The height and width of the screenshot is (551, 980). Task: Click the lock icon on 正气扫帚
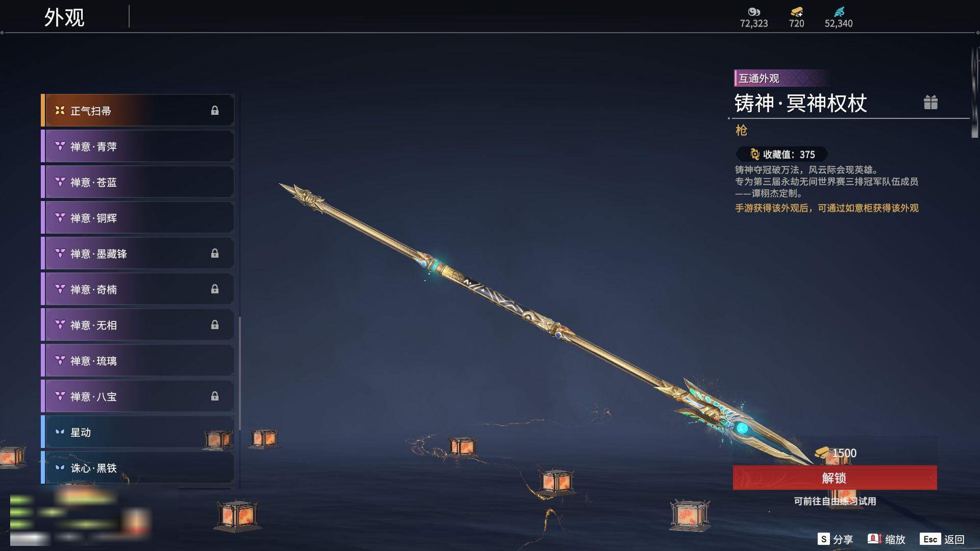point(215,111)
